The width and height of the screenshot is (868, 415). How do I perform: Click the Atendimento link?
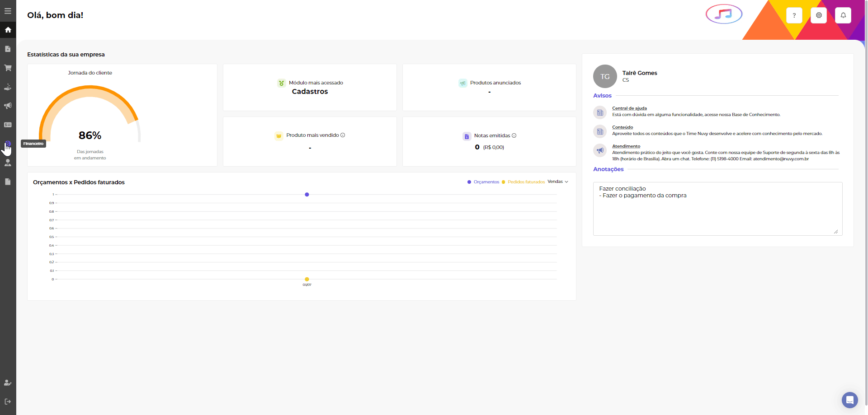pos(626,146)
